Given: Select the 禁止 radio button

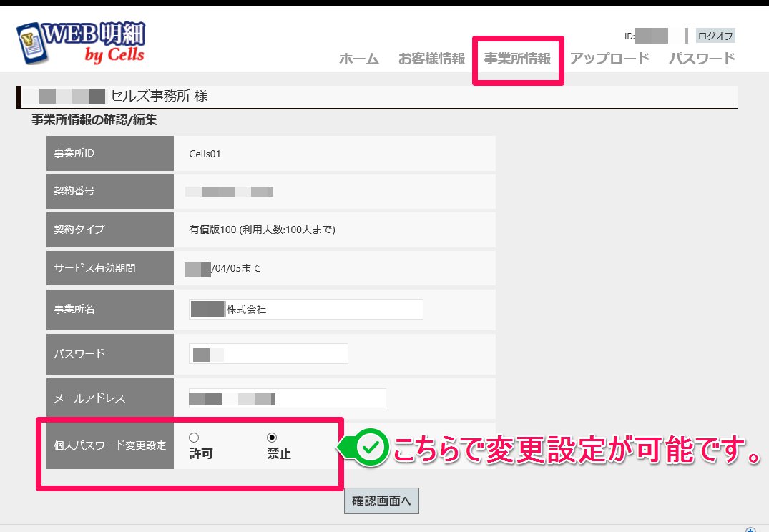Looking at the screenshot, I should point(272,438).
